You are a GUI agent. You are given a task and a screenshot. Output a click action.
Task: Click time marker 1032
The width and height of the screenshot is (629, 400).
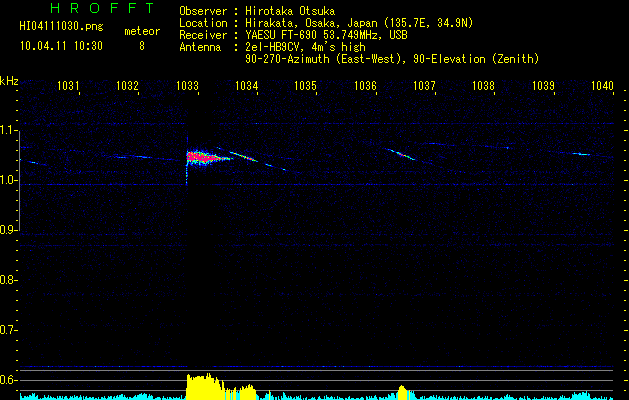click(x=127, y=86)
